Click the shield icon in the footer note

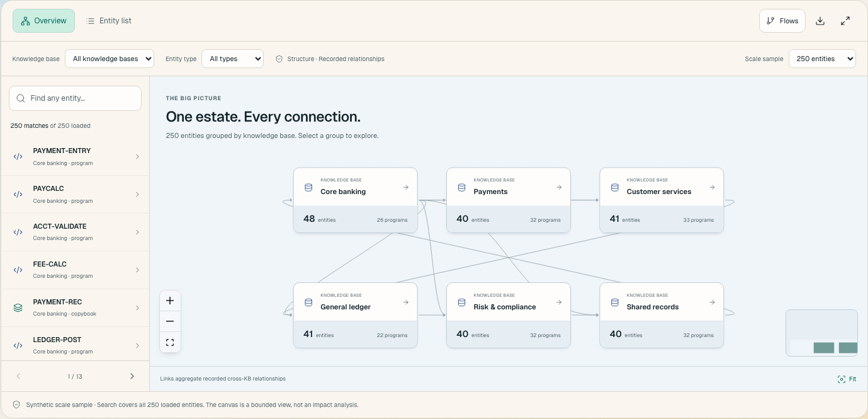(x=16, y=405)
